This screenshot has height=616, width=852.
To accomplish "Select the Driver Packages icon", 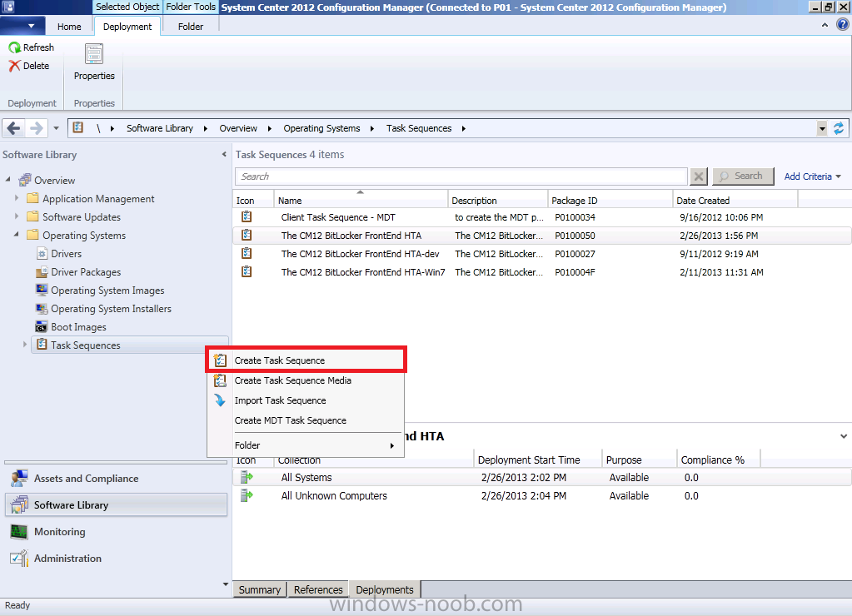I will (42, 272).
